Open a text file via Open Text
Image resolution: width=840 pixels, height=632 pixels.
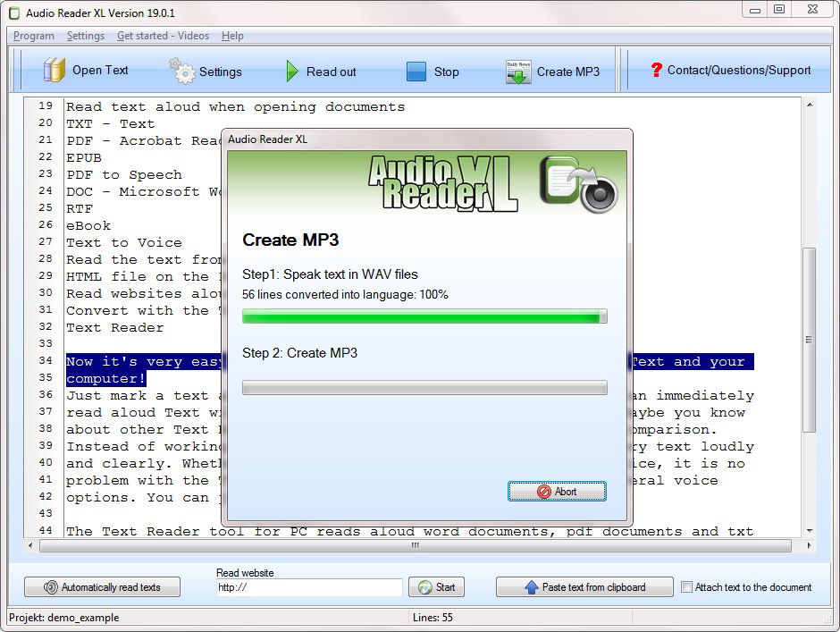86,71
